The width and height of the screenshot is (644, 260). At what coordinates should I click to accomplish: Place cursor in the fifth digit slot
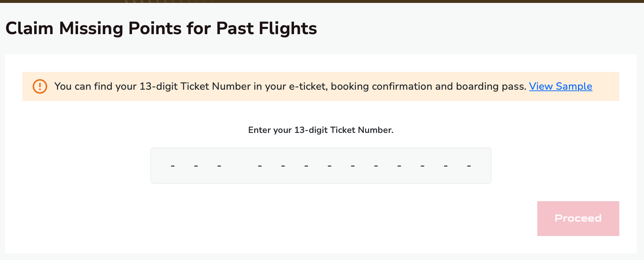tap(283, 166)
